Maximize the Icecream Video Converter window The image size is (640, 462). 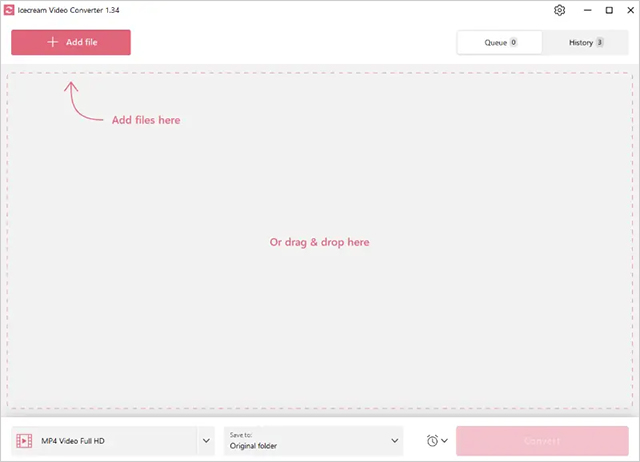coord(608,10)
